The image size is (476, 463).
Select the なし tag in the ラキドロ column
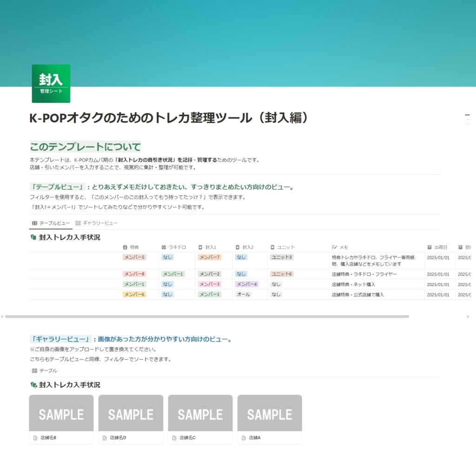[x=167, y=257]
